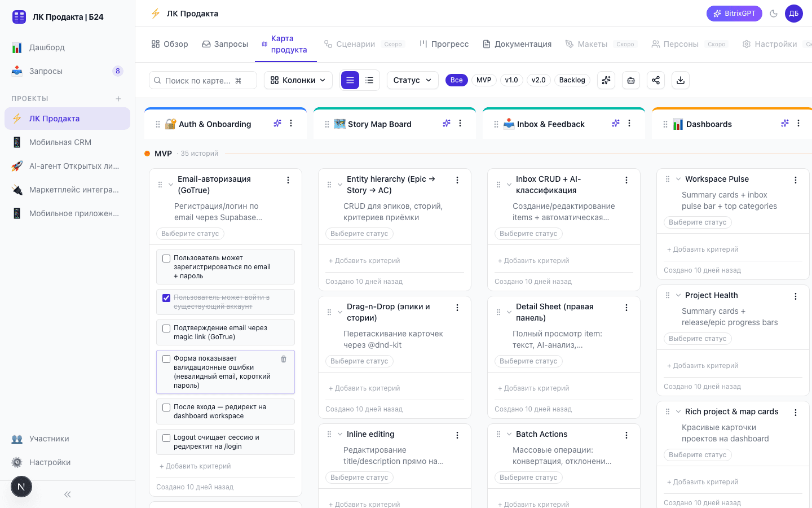Screen dimensions: 812x508
Task: Export the map using the download icon
Action: click(x=681, y=80)
